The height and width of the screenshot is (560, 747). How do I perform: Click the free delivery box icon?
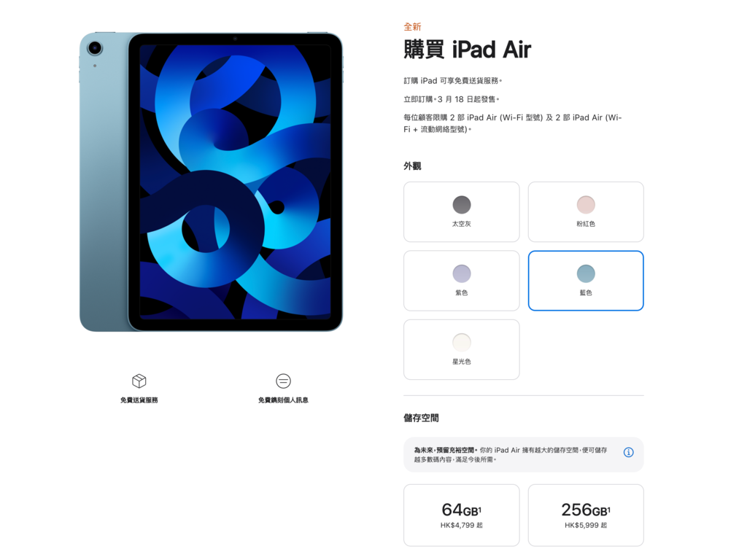139,381
